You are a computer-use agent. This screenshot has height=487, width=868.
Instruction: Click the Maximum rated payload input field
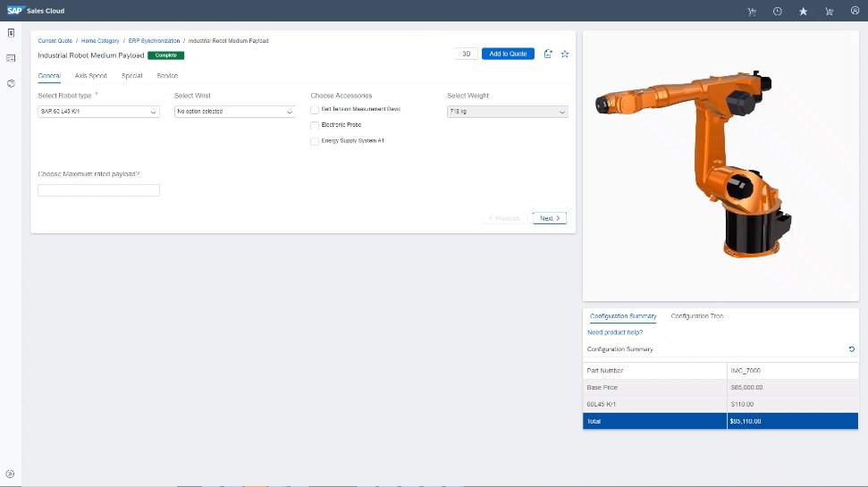tap(98, 190)
